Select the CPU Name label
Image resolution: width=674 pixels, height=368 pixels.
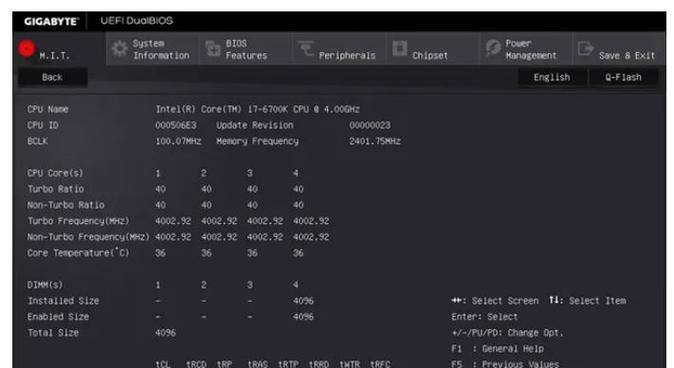[x=48, y=109]
